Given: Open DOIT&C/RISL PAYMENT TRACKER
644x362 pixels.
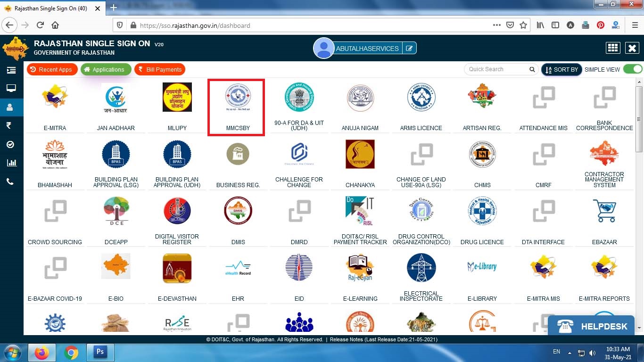Looking at the screenshot, I should click(x=360, y=211).
